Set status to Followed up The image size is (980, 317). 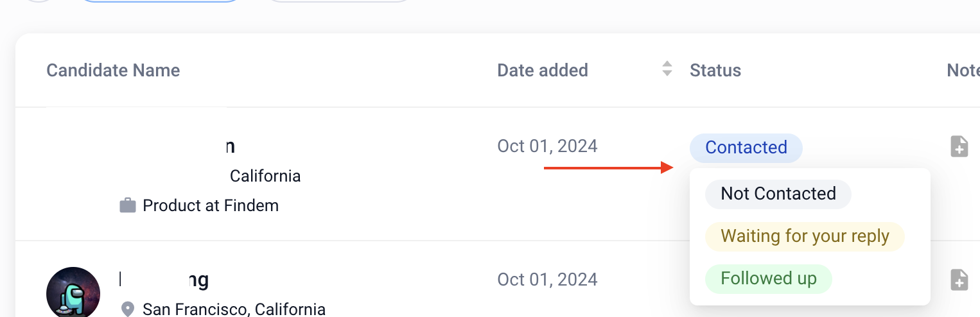click(x=768, y=278)
